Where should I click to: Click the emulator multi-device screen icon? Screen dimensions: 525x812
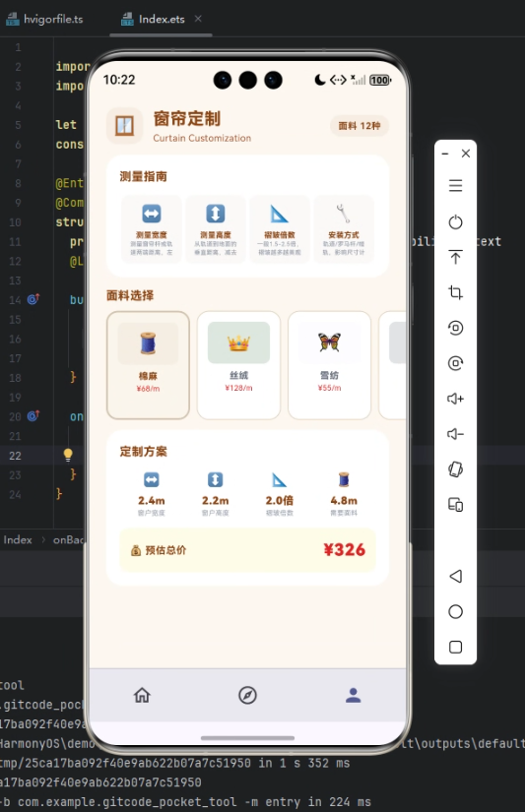point(455,504)
